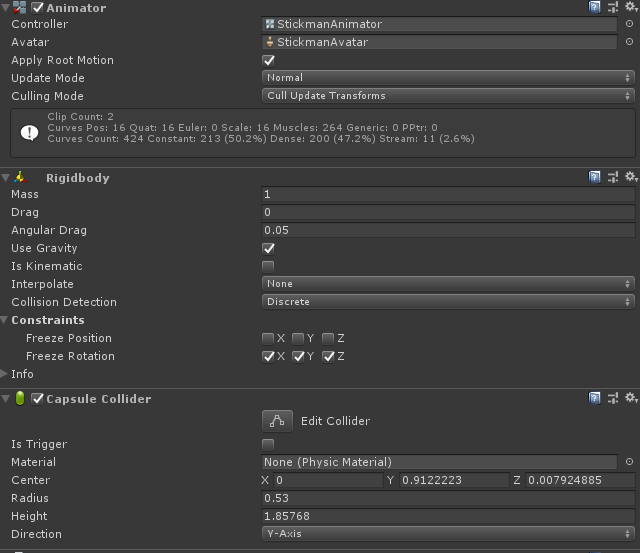Click the StickmanAnimator controller field
Image resolution: width=640 pixels, height=553 pixels.
pyautogui.click(x=439, y=24)
